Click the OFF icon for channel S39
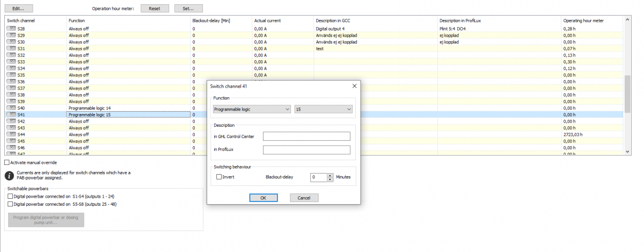This screenshot has height=252, width=644. (x=11, y=102)
